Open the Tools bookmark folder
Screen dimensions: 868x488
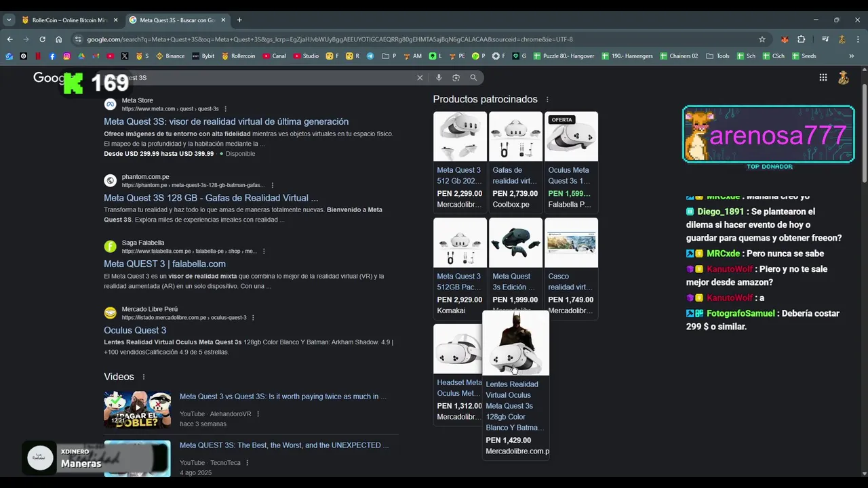[717, 56]
